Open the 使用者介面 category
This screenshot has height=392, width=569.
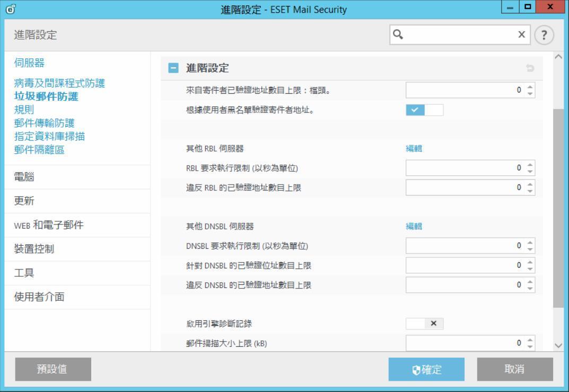(x=77, y=297)
